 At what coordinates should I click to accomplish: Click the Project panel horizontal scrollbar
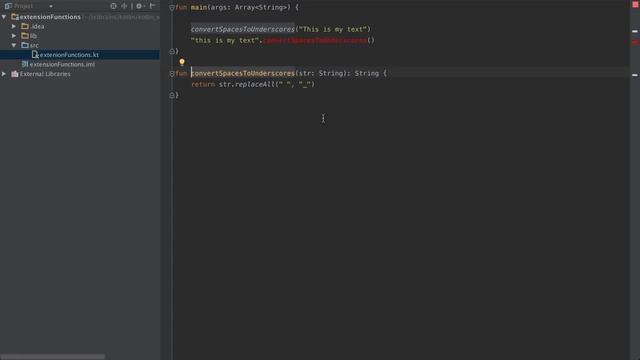pyautogui.click(x=52, y=357)
